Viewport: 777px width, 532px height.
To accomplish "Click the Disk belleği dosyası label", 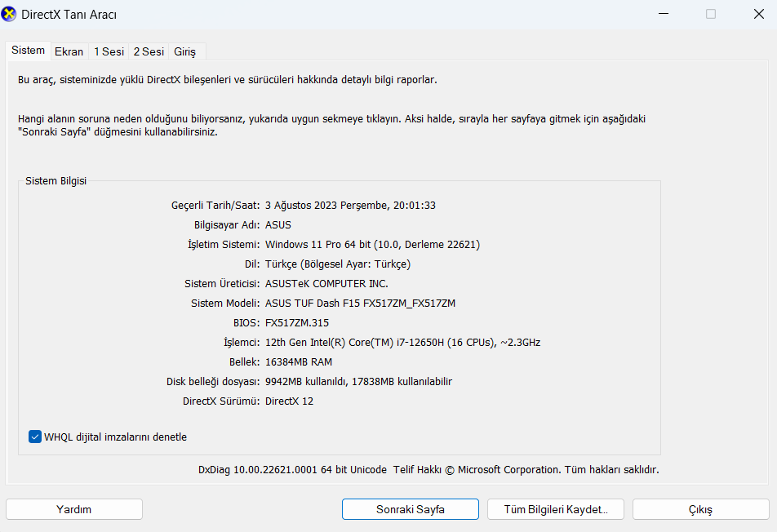I will (213, 381).
